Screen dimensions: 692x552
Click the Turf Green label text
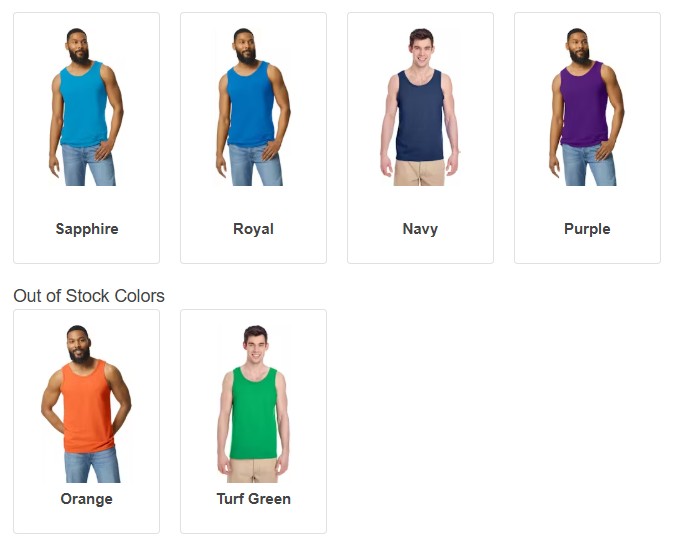click(x=253, y=499)
